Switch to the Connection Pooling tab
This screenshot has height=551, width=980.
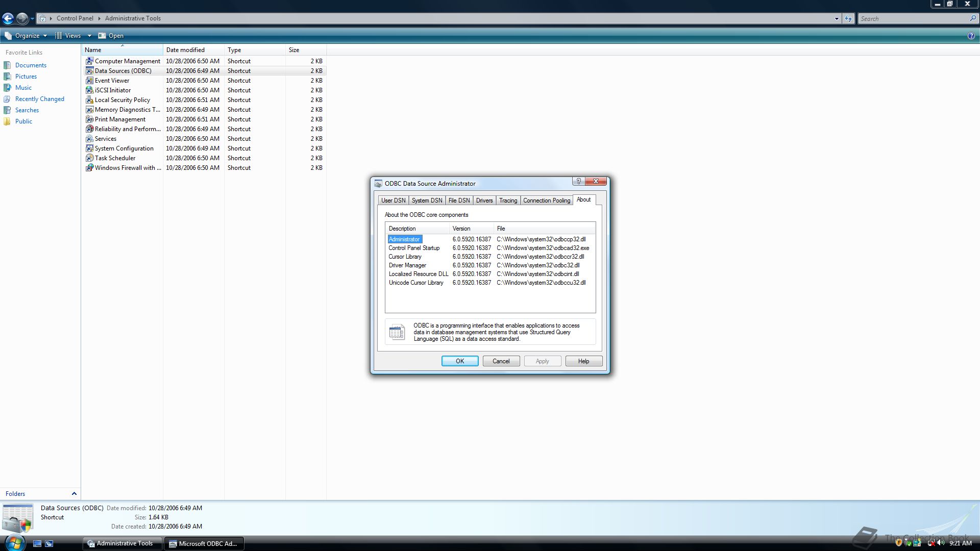[547, 201]
